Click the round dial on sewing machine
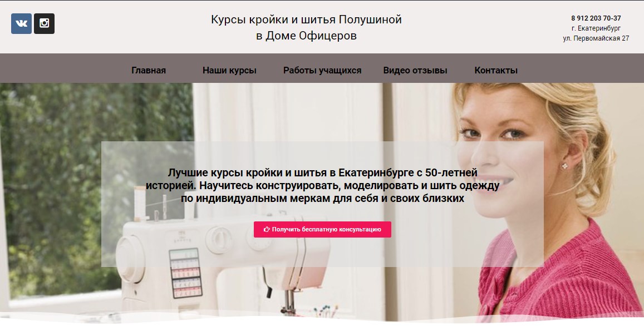Screen dimensions: 644x326 click(219, 240)
